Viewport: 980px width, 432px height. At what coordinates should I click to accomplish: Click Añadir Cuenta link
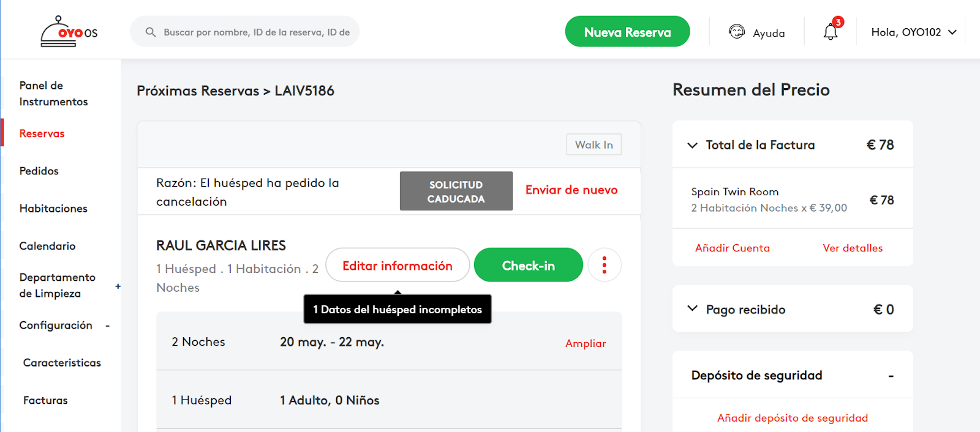pyautogui.click(x=732, y=248)
